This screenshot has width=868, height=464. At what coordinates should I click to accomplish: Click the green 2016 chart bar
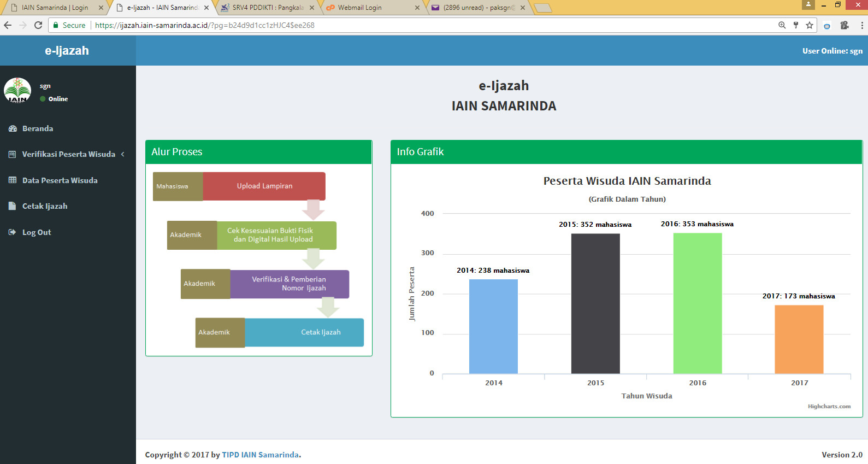pyautogui.click(x=698, y=303)
